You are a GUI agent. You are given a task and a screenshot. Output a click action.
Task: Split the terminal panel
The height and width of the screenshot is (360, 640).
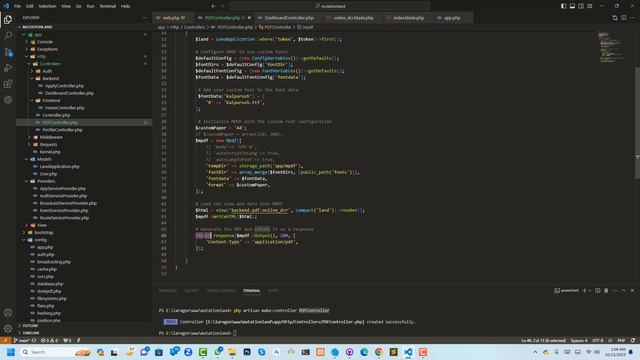coord(598,291)
